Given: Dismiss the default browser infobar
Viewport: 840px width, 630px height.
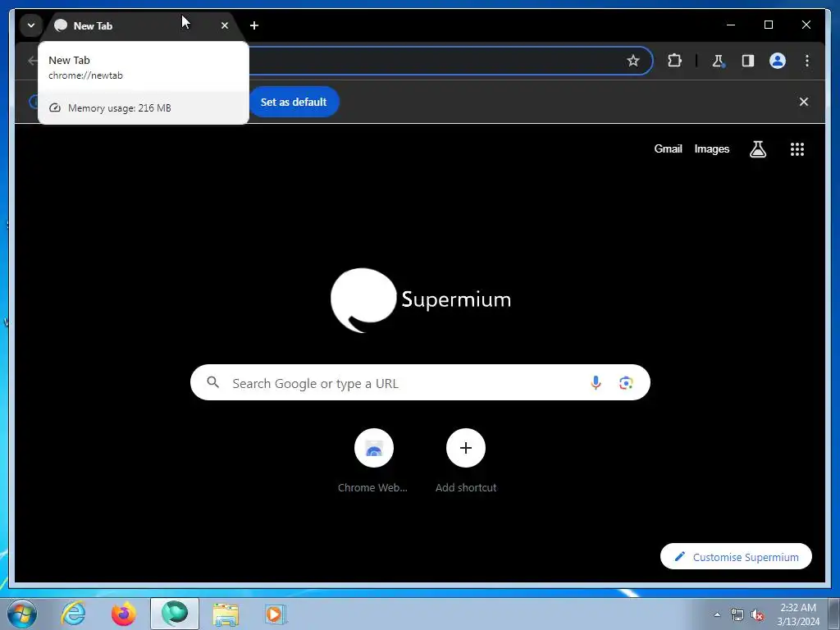Looking at the screenshot, I should tap(804, 102).
